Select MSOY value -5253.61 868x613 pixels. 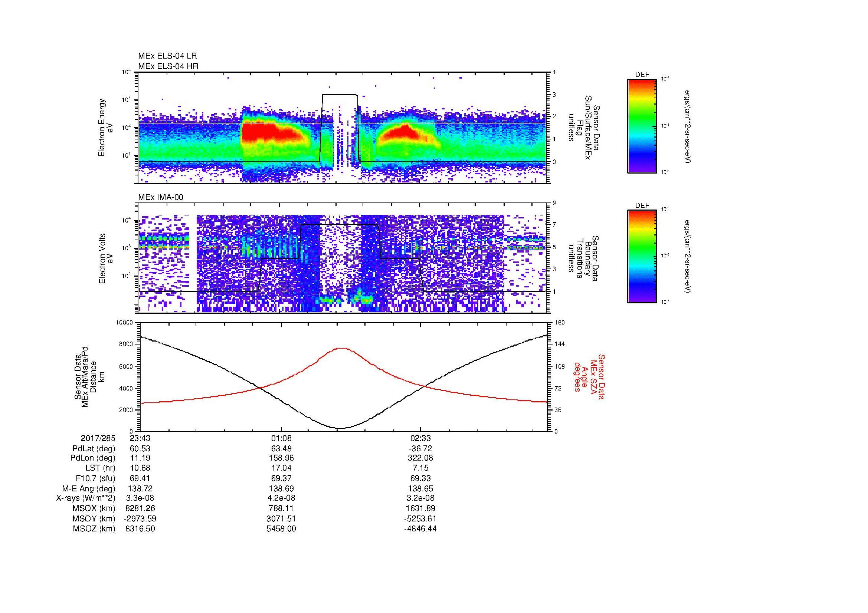pos(420,518)
